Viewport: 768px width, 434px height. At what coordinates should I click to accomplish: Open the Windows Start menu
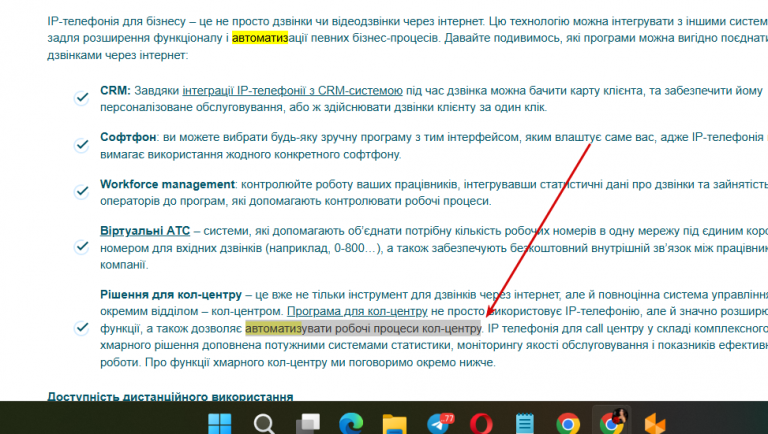click(x=219, y=423)
